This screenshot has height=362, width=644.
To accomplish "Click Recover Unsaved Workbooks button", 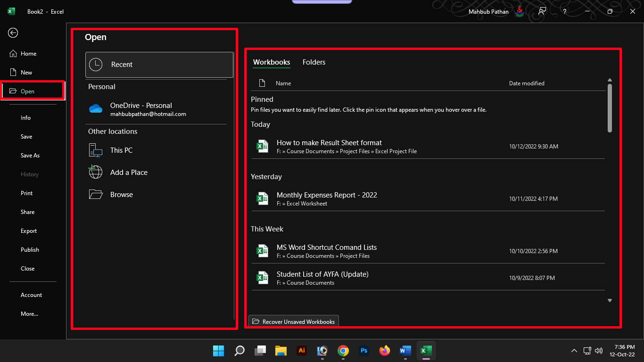I will pos(294,321).
